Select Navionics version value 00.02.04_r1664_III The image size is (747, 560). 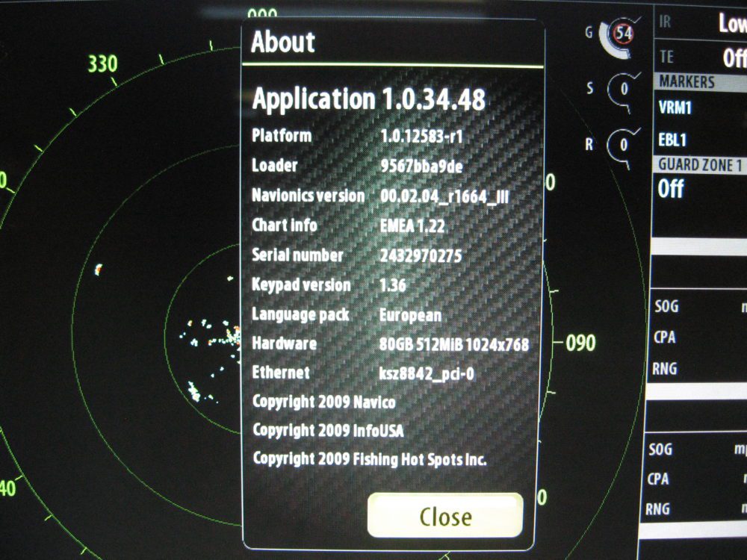(444, 196)
